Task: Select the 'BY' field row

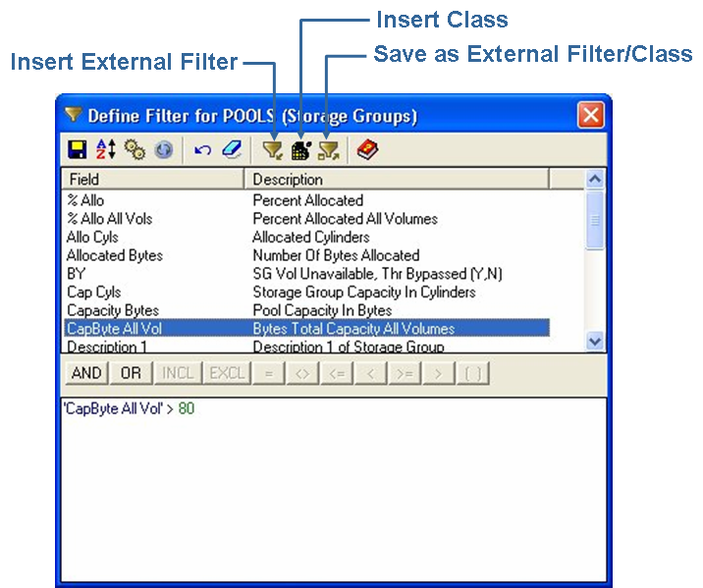Action: point(306,274)
